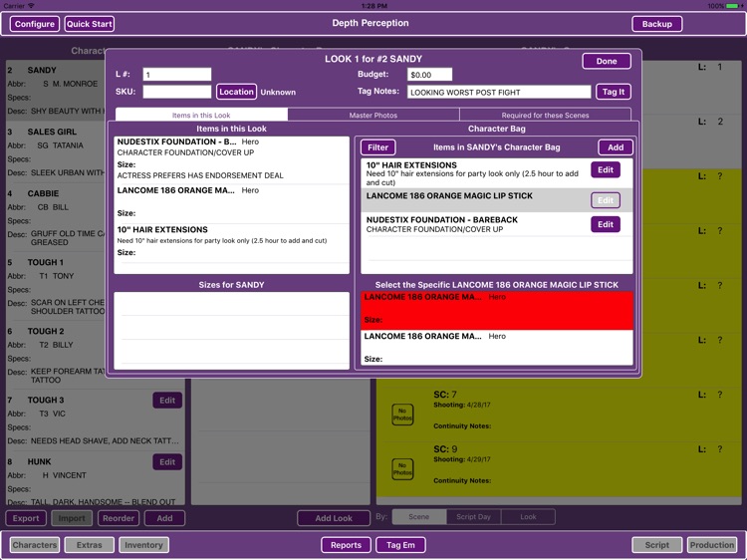Click the Location button

236,92
